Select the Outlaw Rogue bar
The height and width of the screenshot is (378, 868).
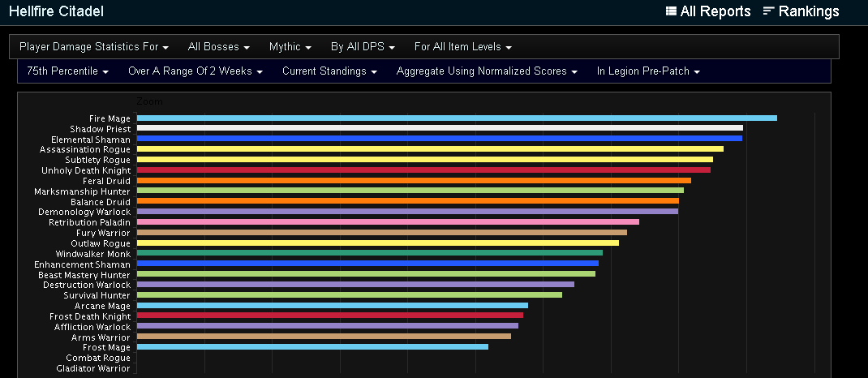point(377,243)
